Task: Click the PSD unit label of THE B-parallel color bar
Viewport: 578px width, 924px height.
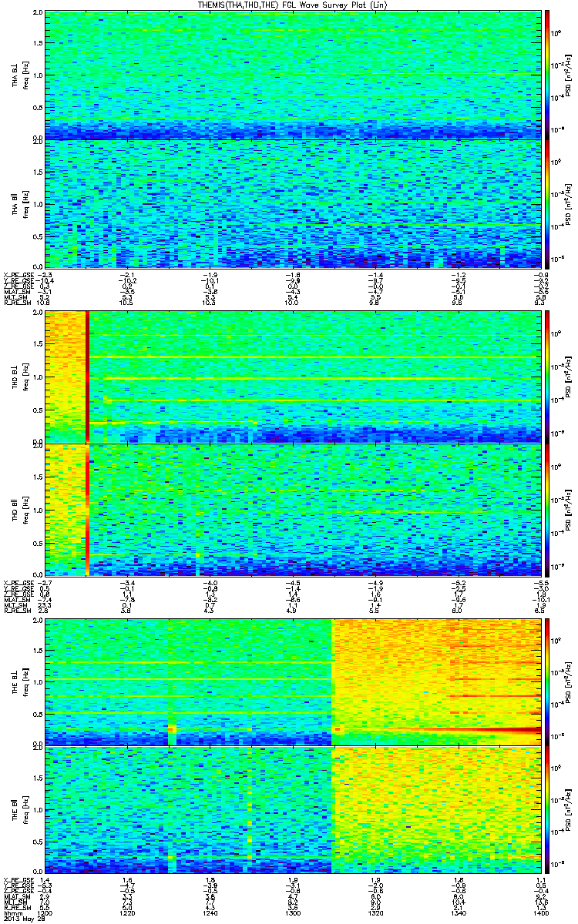Action: (569, 810)
